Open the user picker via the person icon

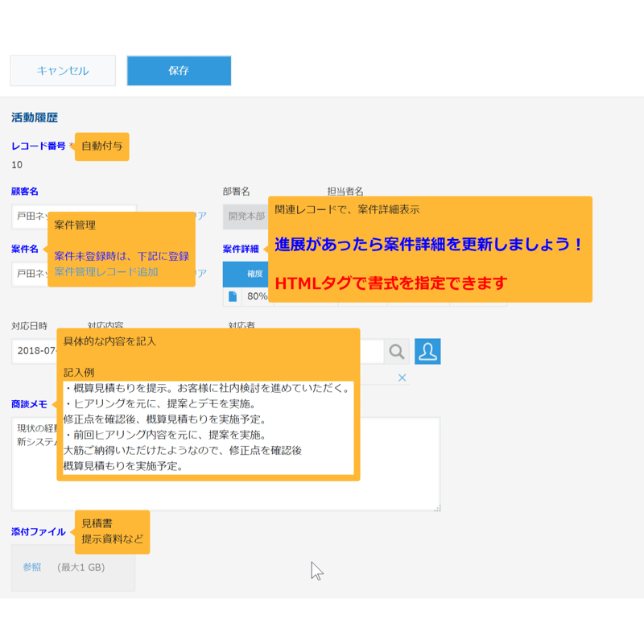tap(427, 352)
